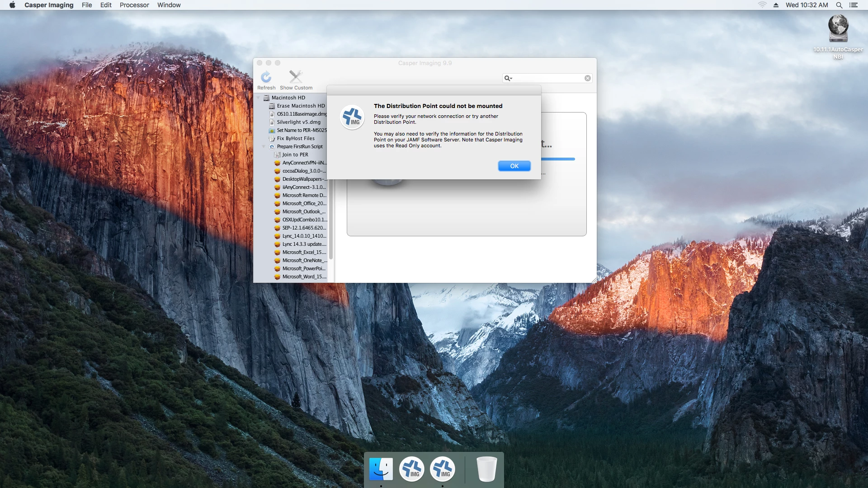
Task: Open Spotlight search in menu bar
Action: pos(839,5)
